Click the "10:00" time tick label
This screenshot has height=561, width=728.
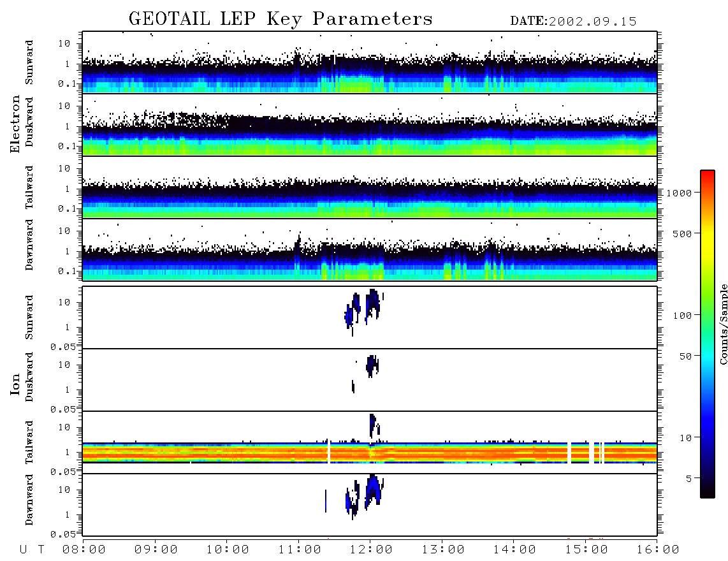pos(228,550)
